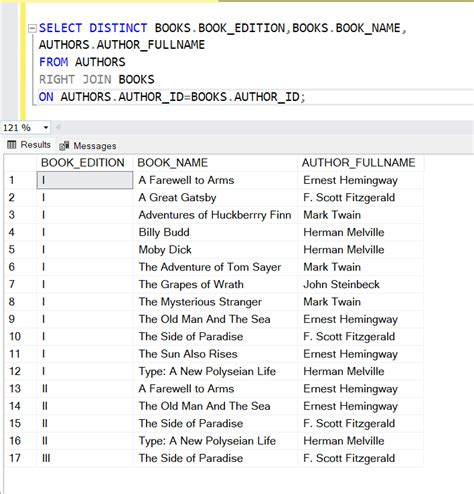This screenshot has width=474, height=494.
Task: Switch to the Messages tab
Action: pyautogui.click(x=88, y=146)
